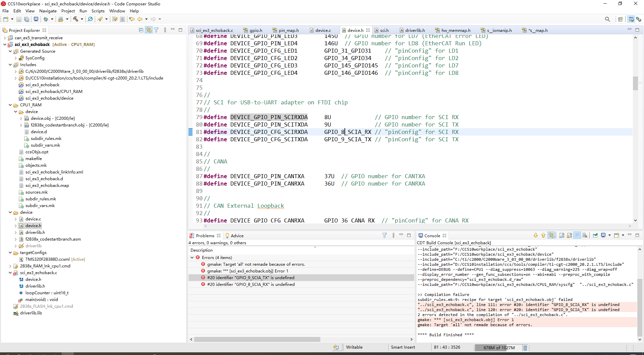
Task: Switch to the sci_ex3_echoback.c editor tab
Action: [214, 31]
